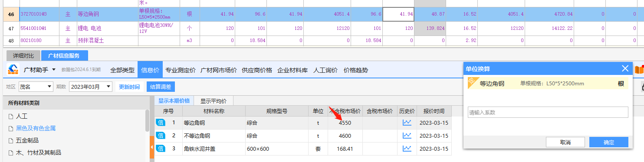644x162 pixels.
Task: Click the 信 badge on row 1
Action: click(161, 123)
